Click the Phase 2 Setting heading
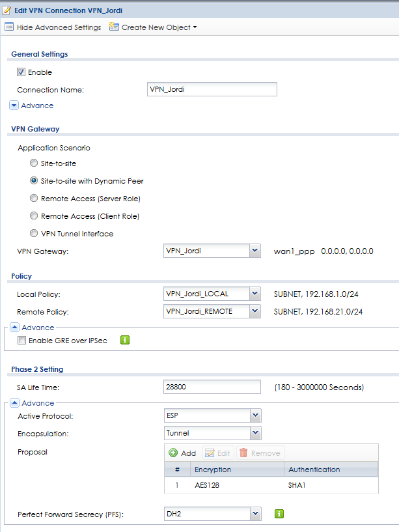 pos(37,369)
